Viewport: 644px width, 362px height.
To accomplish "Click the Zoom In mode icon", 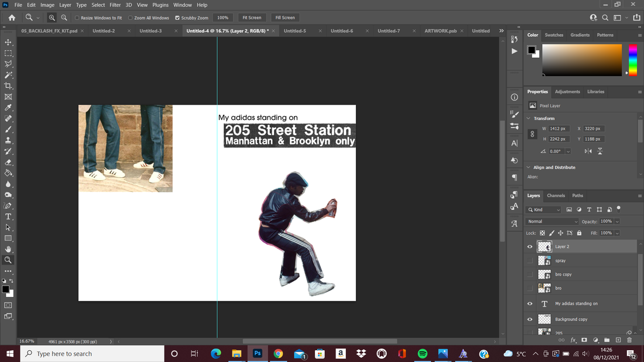I will [x=52, y=18].
